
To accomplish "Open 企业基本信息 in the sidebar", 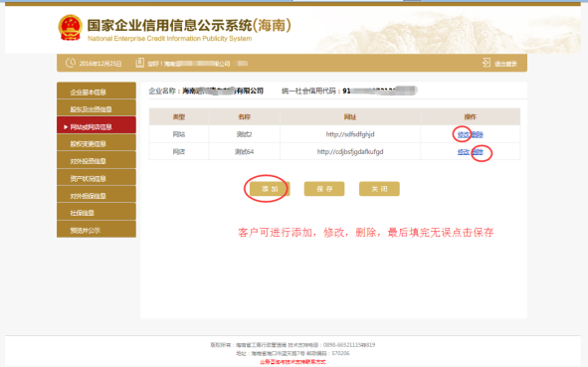I will point(97,92).
